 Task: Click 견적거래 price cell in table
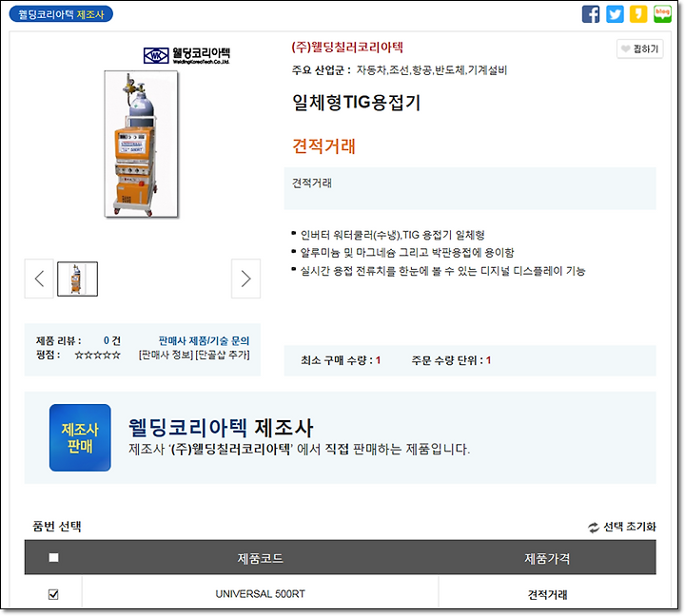coord(547,594)
